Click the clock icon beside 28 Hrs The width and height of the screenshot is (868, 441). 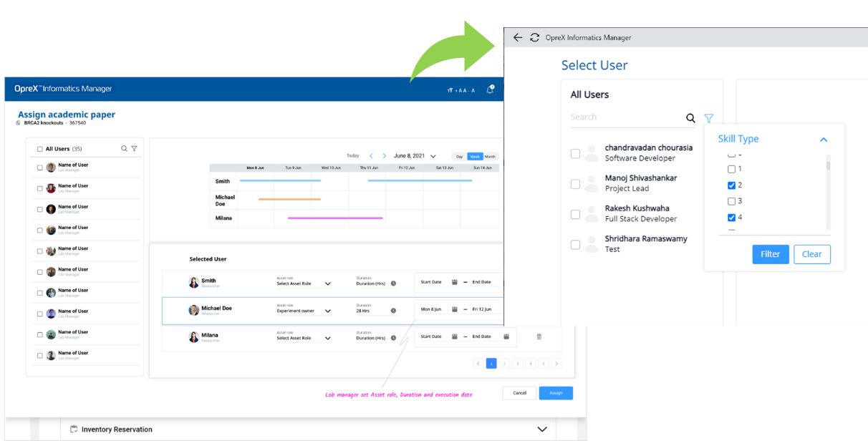393,311
